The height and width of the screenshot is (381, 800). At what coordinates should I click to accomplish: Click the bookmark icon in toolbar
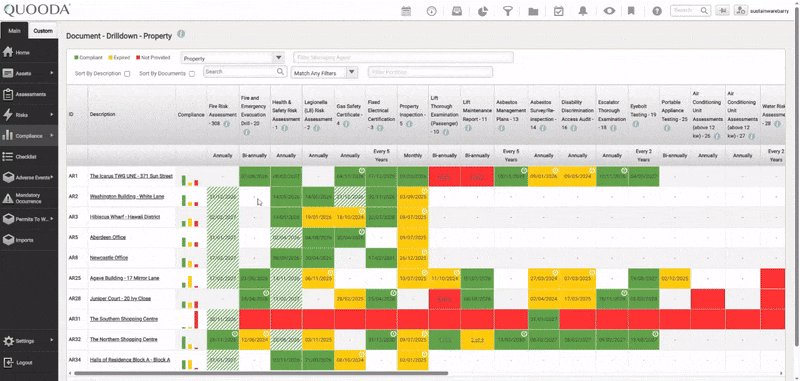[631, 11]
